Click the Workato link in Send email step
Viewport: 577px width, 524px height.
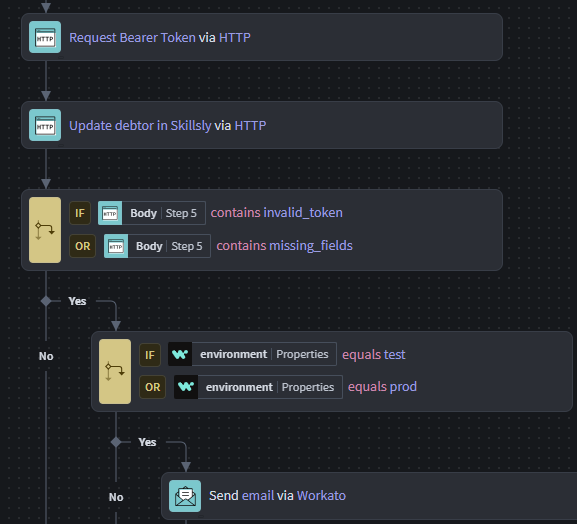321,496
